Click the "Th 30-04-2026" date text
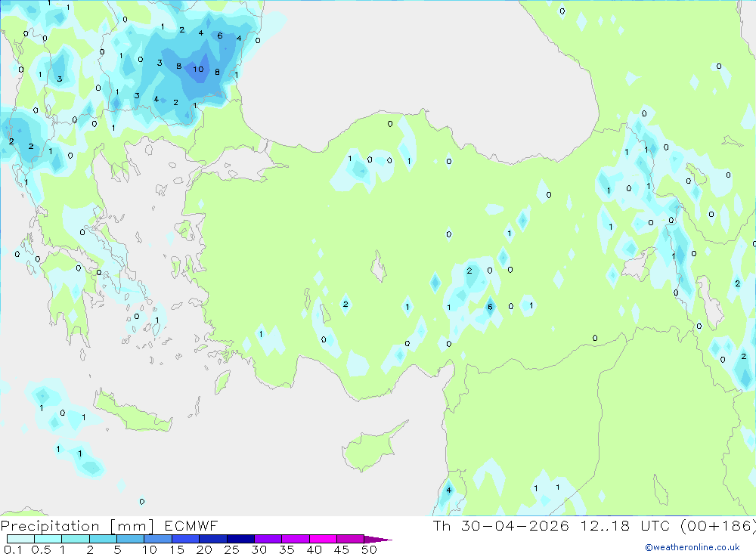Screen dimensions: 756x554 point(501,525)
